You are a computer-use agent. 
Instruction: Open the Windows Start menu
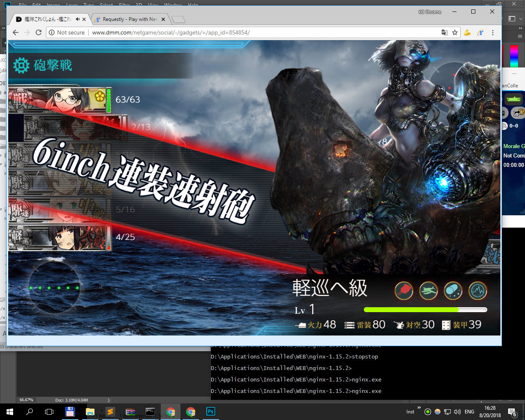pos(10,411)
